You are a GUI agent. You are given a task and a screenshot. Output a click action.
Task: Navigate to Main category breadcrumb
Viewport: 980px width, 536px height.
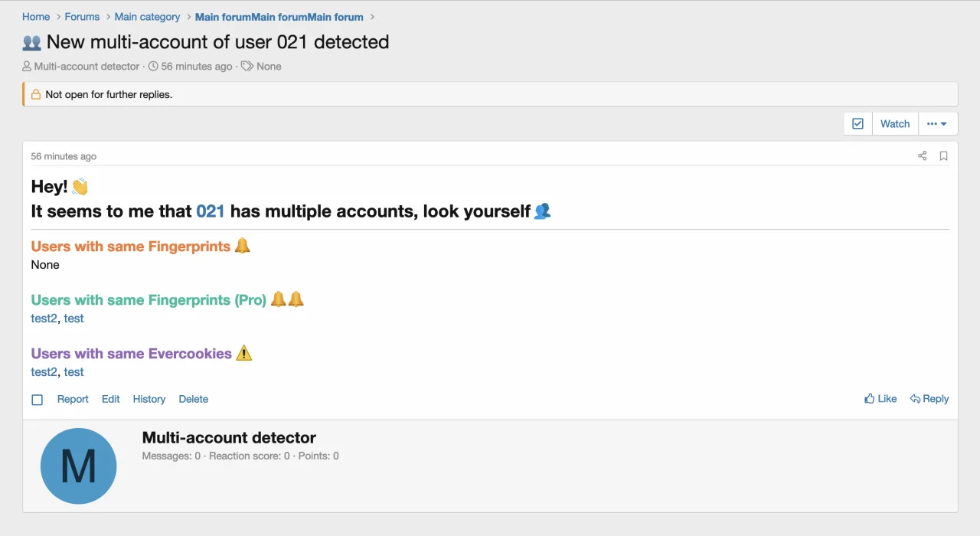(147, 17)
